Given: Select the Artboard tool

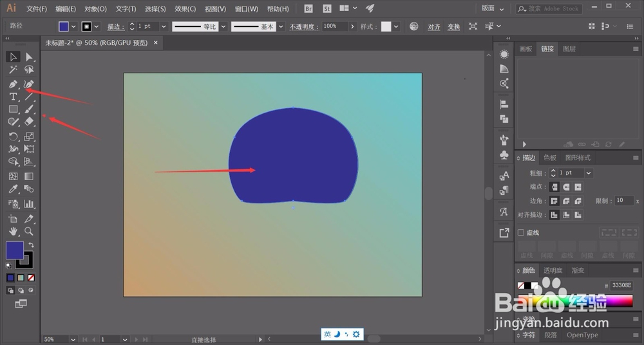Looking at the screenshot, I should point(13,219).
